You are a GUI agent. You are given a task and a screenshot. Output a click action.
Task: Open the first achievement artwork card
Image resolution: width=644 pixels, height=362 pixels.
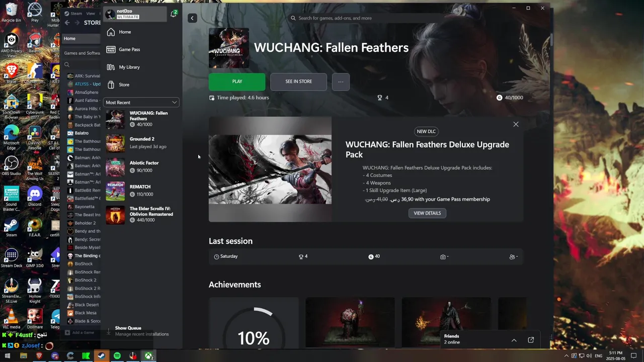click(350, 322)
